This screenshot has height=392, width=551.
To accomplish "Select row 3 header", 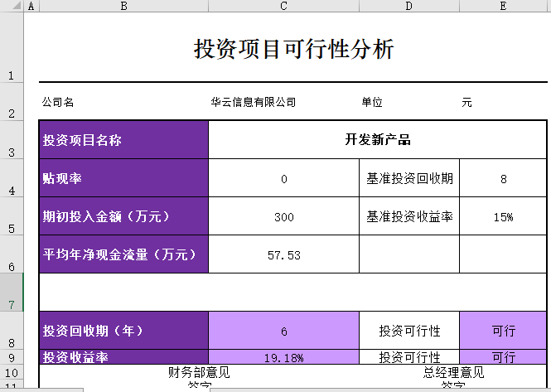I will coord(12,139).
